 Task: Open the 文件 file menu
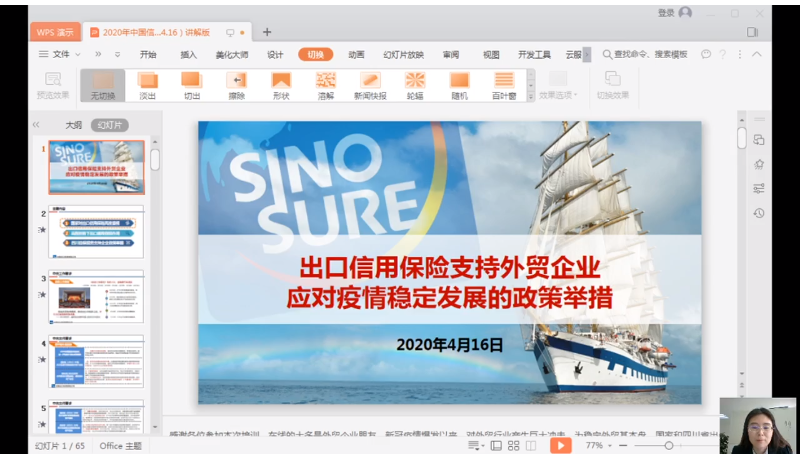(x=60, y=54)
